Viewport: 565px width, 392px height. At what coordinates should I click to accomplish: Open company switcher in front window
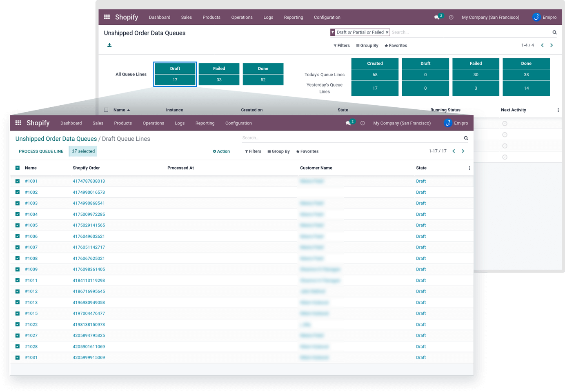pos(402,123)
